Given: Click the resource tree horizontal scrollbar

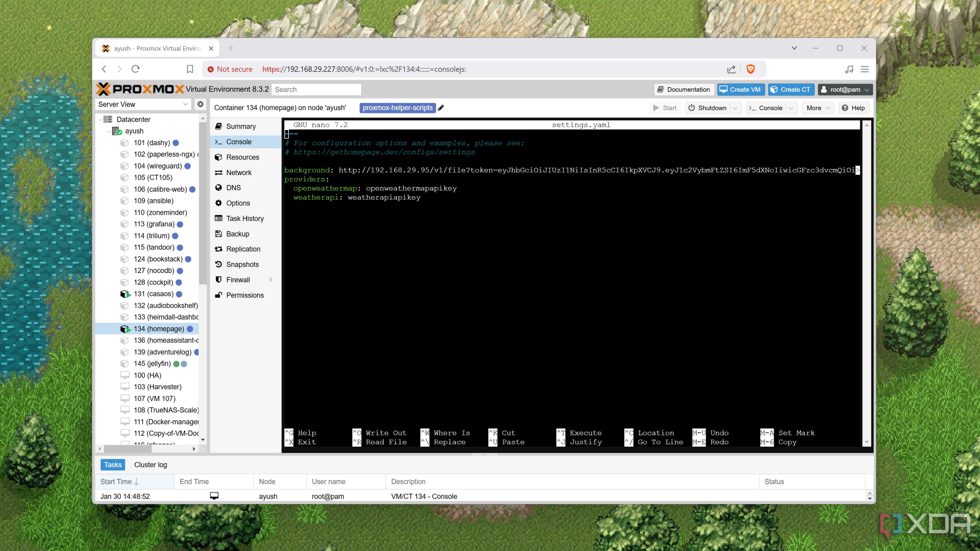Looking at the screenshot, I should point(128,449).
